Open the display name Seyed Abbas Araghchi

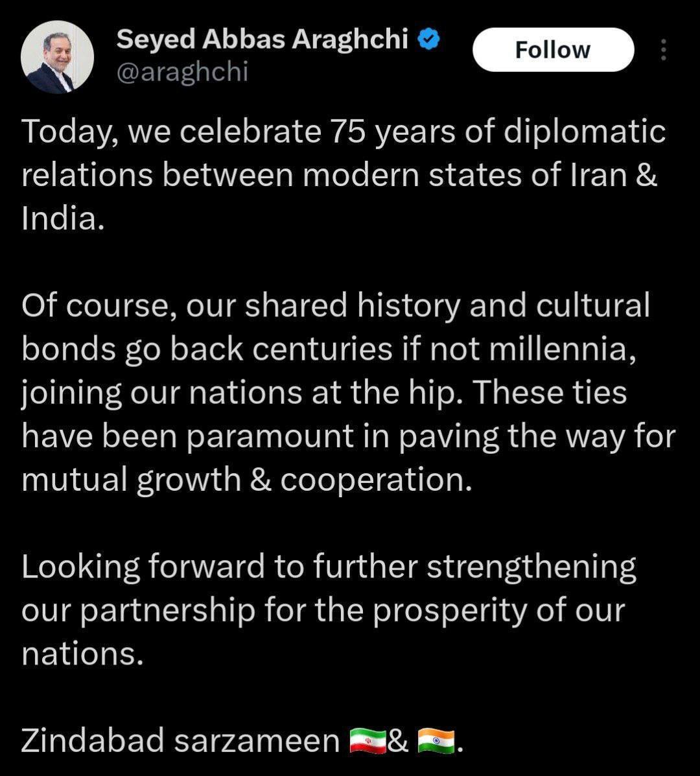coord(262,40)
